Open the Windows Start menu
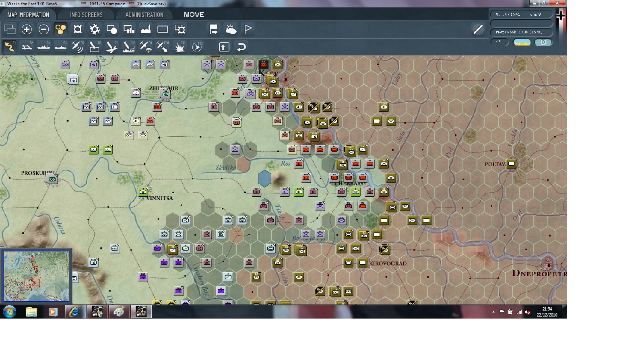Image resolution: width=644 pixels, height=362 pixels. (9, 312)
